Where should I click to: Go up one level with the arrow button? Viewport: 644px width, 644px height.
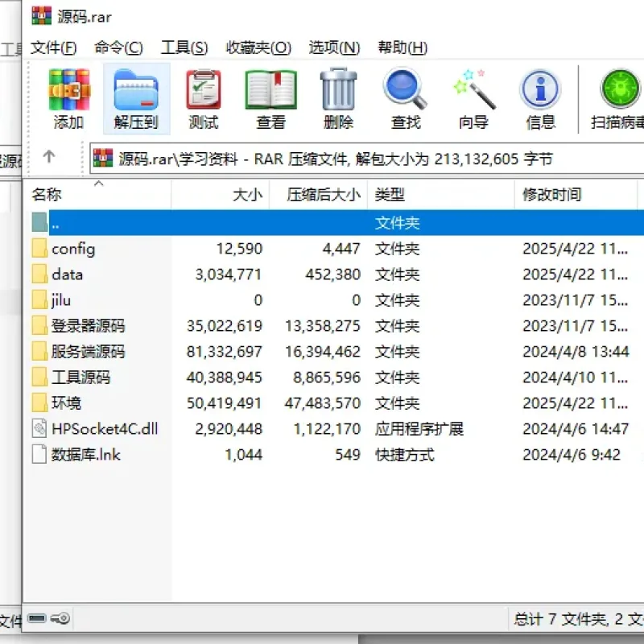49,156
